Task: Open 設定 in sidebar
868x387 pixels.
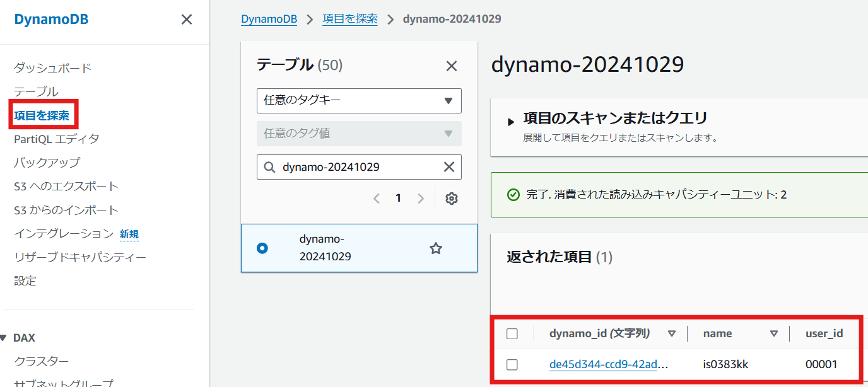Action: (x=25, y=281)
